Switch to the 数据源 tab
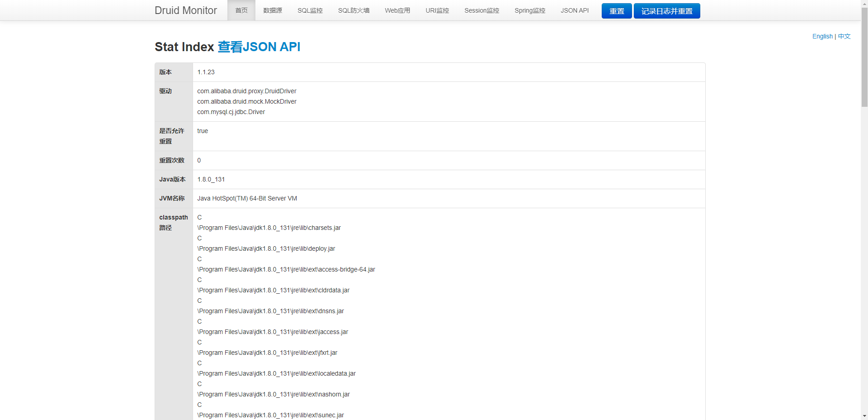 tap(272, 10)
